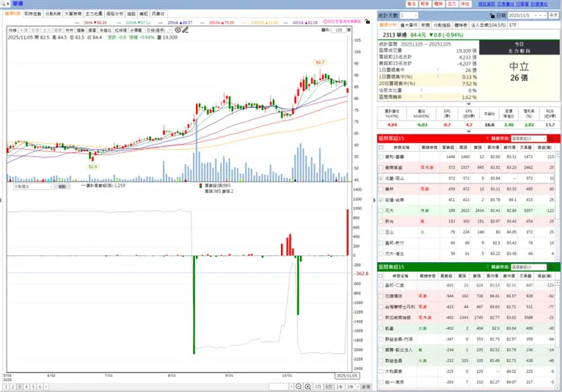Click the list icon in red table header
The height and width of the screenshot is (392, 562).
tap(551, 138)
